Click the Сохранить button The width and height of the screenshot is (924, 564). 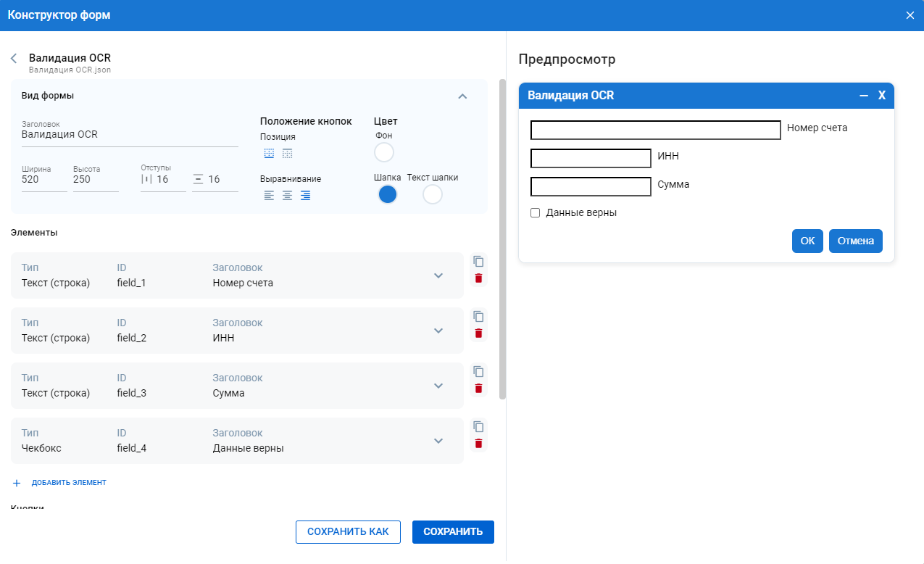coord(453,531)
